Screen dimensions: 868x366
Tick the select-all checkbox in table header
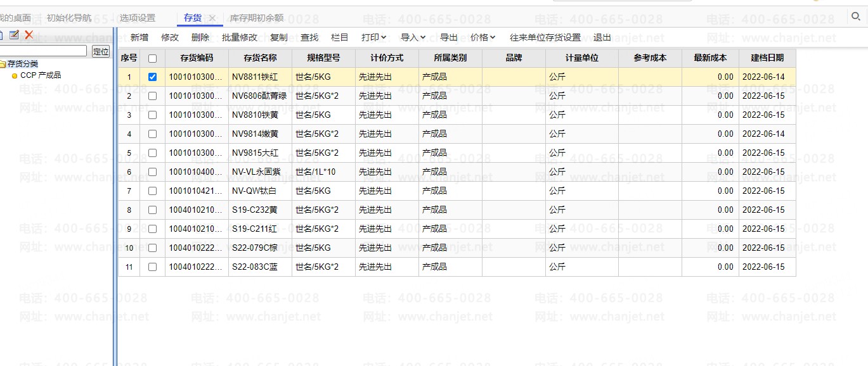[152, 58]
